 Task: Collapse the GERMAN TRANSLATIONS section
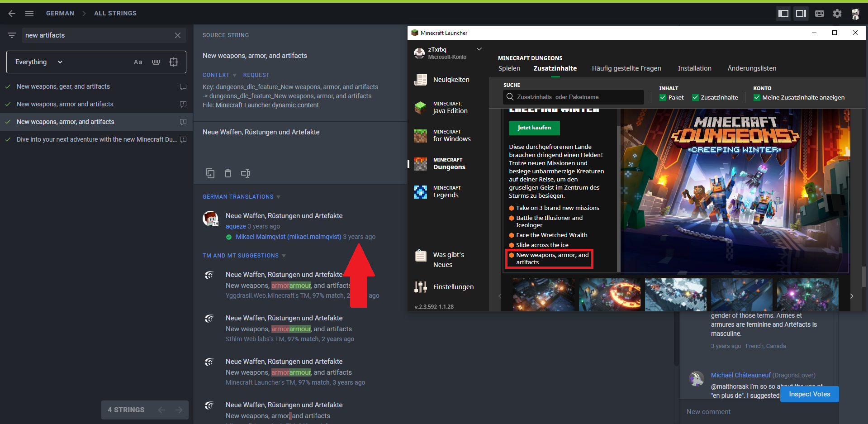[x=242, y=197]
